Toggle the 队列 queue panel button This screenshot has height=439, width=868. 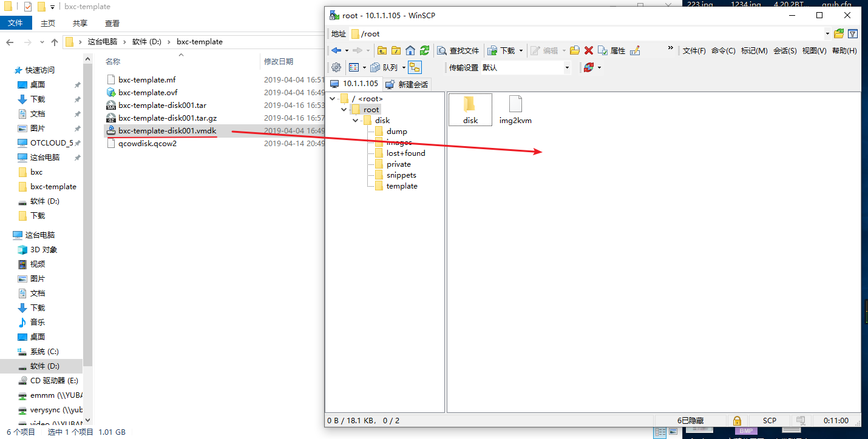coord(384,67)
